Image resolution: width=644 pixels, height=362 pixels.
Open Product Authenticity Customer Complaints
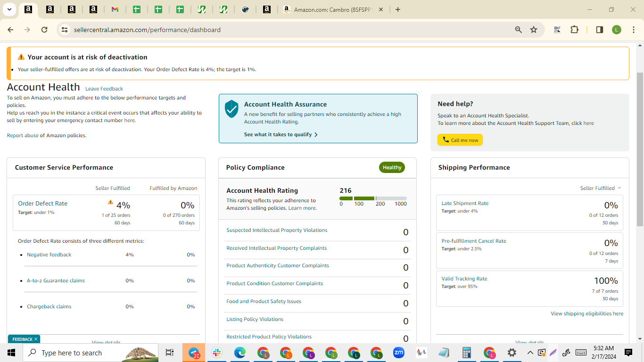(x=278, y=265)
